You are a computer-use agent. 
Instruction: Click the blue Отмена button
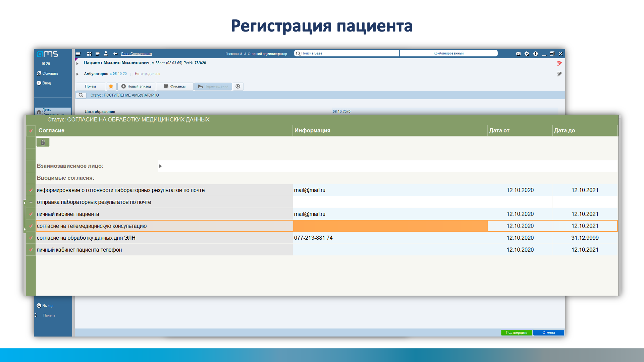point(548,333)
